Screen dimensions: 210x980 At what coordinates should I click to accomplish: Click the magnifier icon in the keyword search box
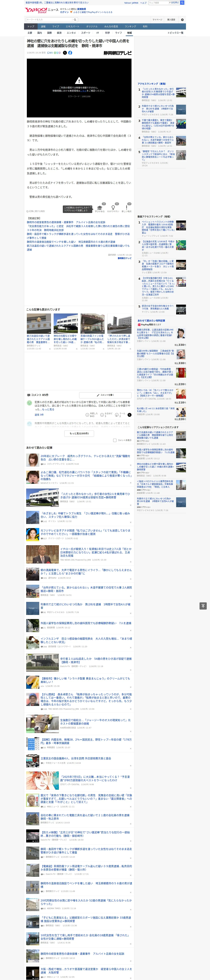tap(75, 20)
